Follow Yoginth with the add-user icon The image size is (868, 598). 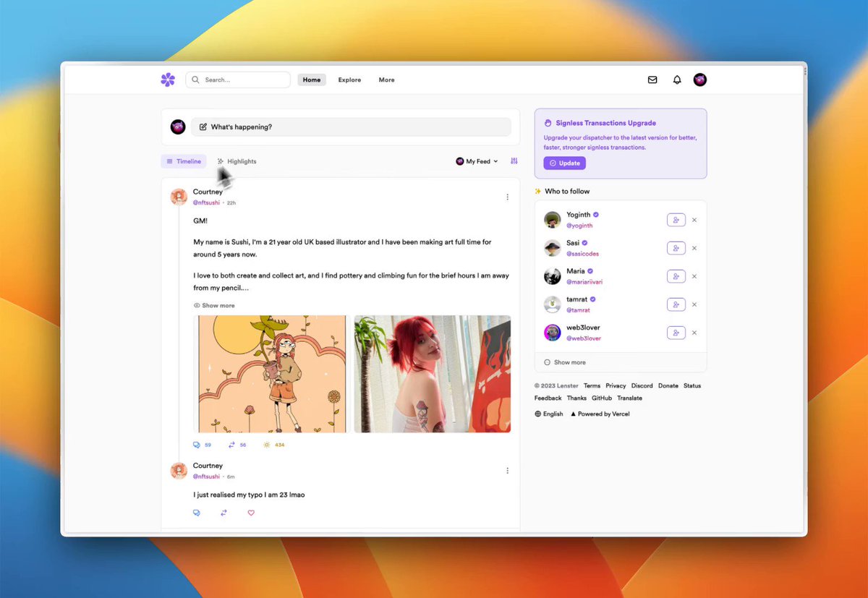676,220
